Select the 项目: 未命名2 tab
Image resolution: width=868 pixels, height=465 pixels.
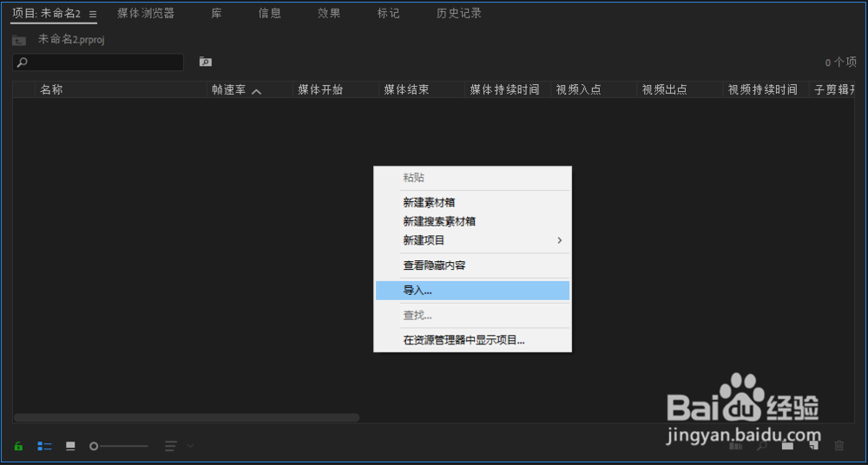point(47,14)
